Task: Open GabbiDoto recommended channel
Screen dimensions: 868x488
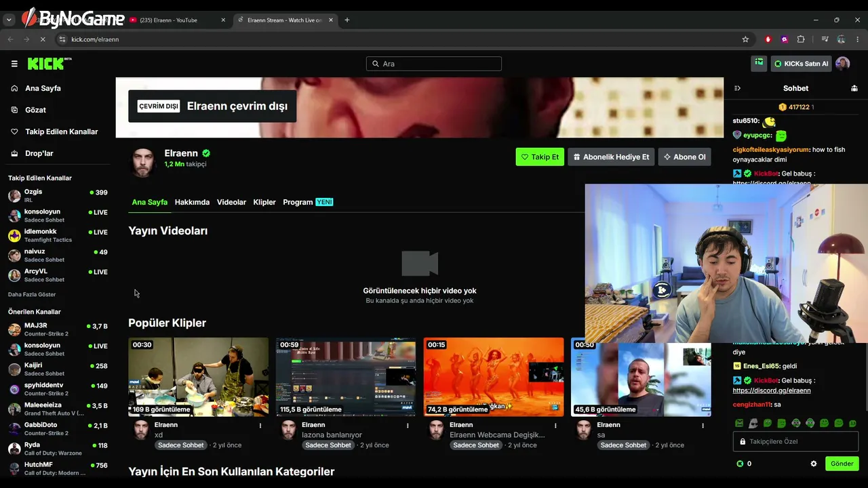Action: (58, 429)
